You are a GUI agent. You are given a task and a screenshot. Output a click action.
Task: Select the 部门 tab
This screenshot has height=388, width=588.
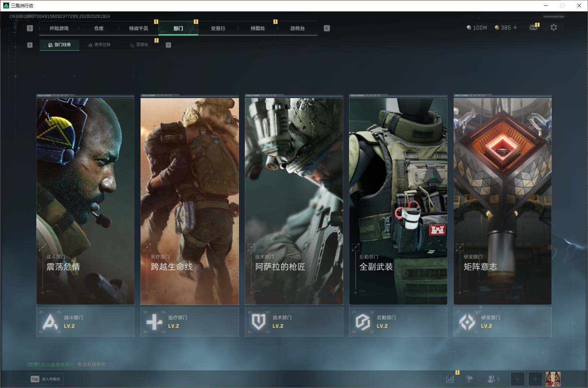point(178,28)
